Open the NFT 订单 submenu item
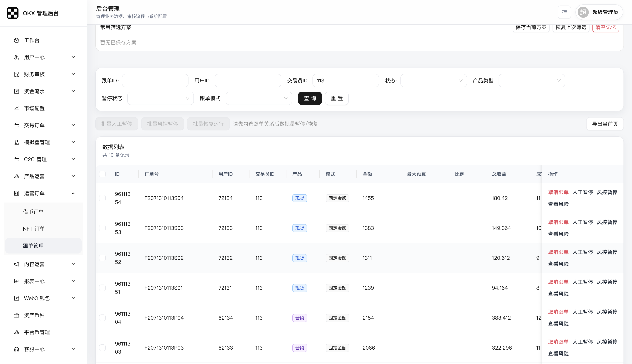 pyautogui.click(x=43, y=229)
